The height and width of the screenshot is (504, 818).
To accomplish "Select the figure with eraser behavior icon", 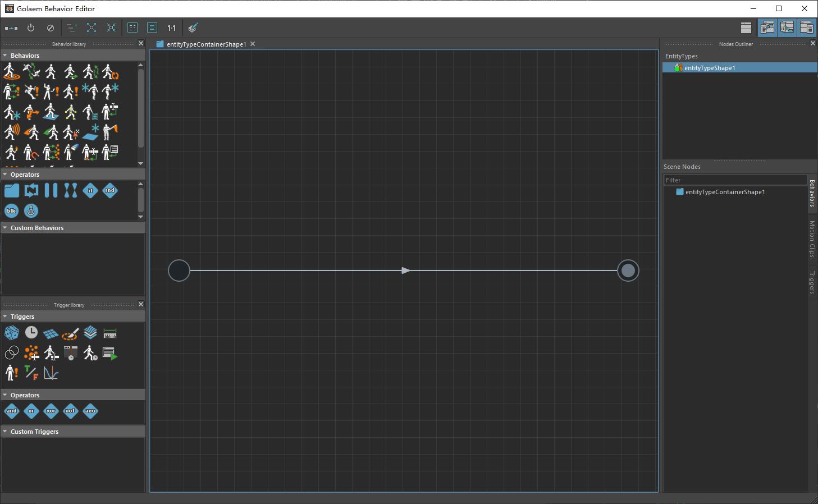I will click(x=71, y=152).
